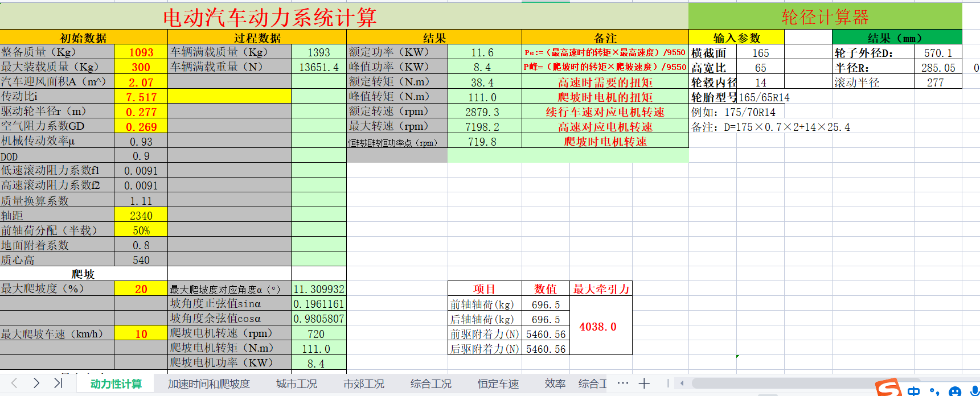The image size is (980, 396).
Task: Click the horizontal scrollbar left arrow
Action: [682, 383]
